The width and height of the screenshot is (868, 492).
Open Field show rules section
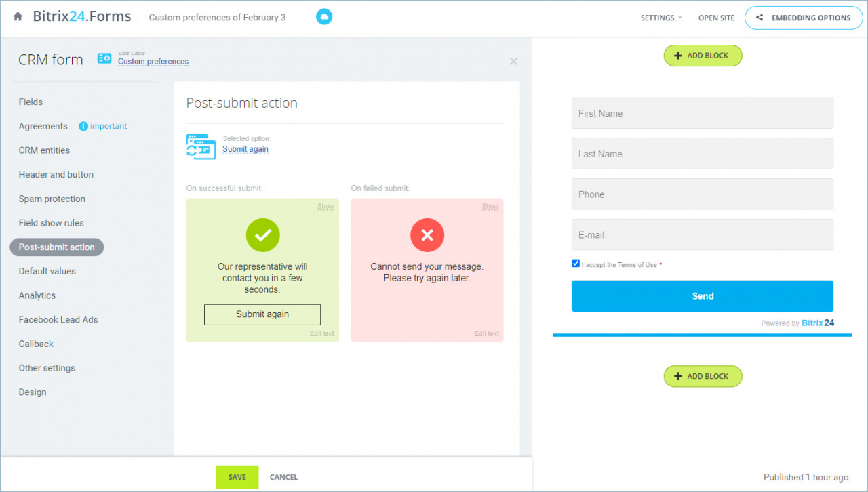point(52,223)
